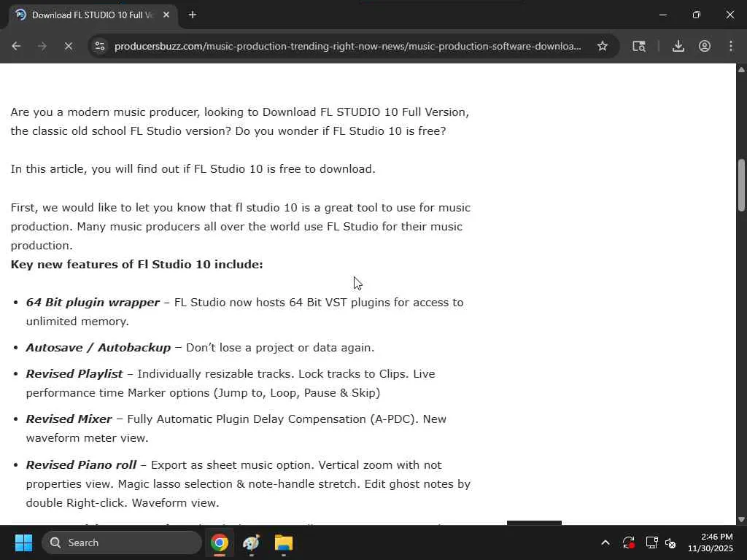Viewport: 747px width, 560px height.
Task: Click the heading 'Key new features of Fl Studio 10 include:'
Action: tap(136, 264)
